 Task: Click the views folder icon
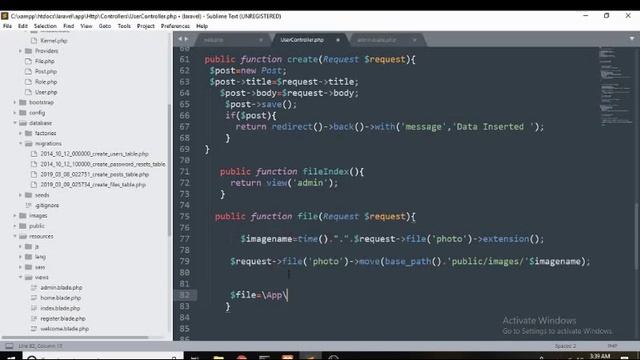pyautogui.click(x=28, y=277)
